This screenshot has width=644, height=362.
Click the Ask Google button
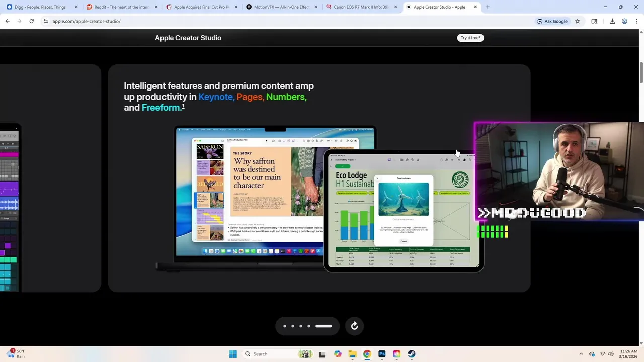(x=552, y=21)
